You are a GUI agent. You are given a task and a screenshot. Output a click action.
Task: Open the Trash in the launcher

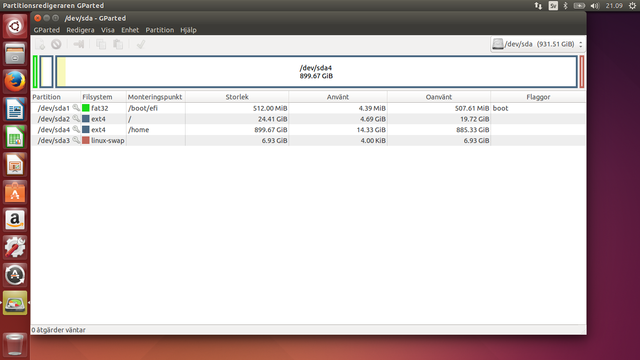15,344
